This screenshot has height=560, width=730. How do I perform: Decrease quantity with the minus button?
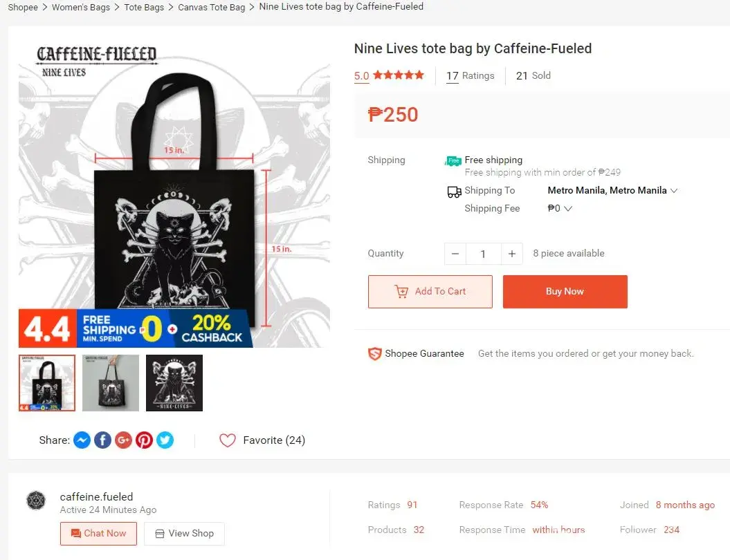455,254
